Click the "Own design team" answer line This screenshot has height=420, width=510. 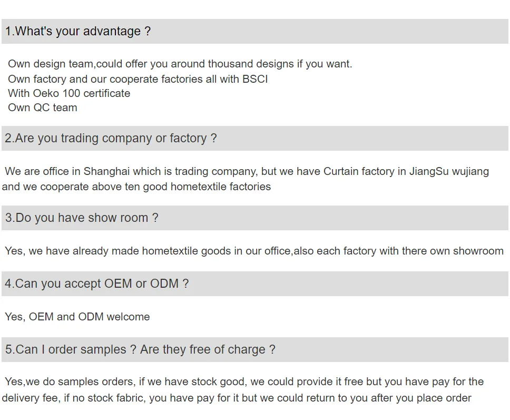click(50, 64)
